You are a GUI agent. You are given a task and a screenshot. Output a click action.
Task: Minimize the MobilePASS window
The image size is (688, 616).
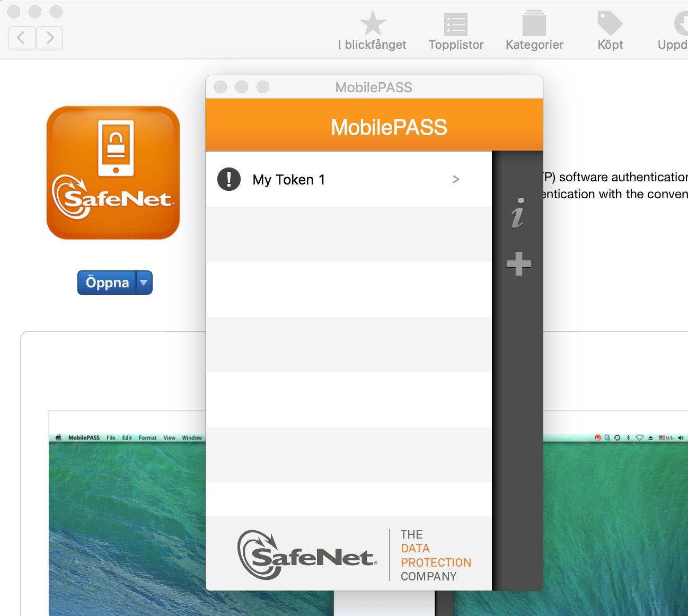click(x=242, y=87)
